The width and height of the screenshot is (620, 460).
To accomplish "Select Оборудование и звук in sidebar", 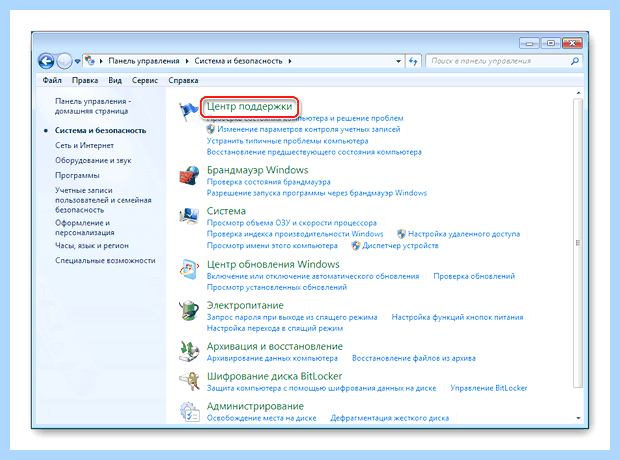I will tap(93, 160).
